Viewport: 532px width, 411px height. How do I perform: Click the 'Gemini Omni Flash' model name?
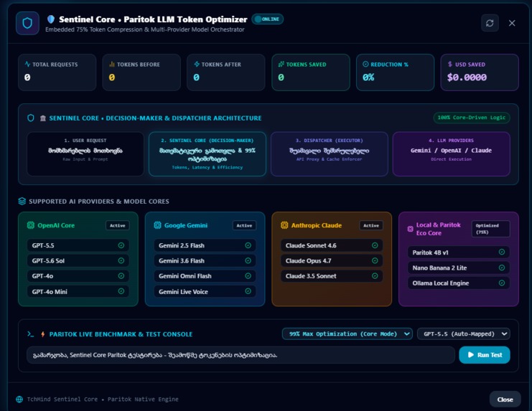pos(185,276)
